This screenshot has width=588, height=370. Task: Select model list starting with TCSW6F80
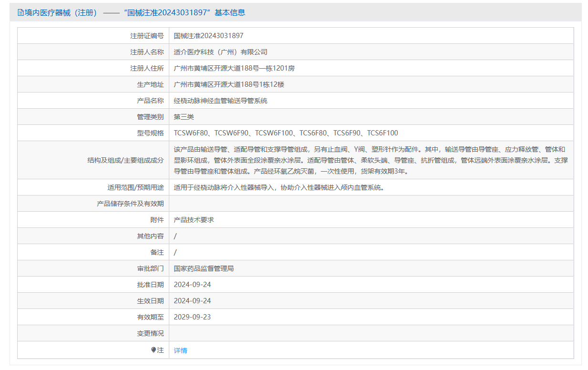(x=286, y=133)
